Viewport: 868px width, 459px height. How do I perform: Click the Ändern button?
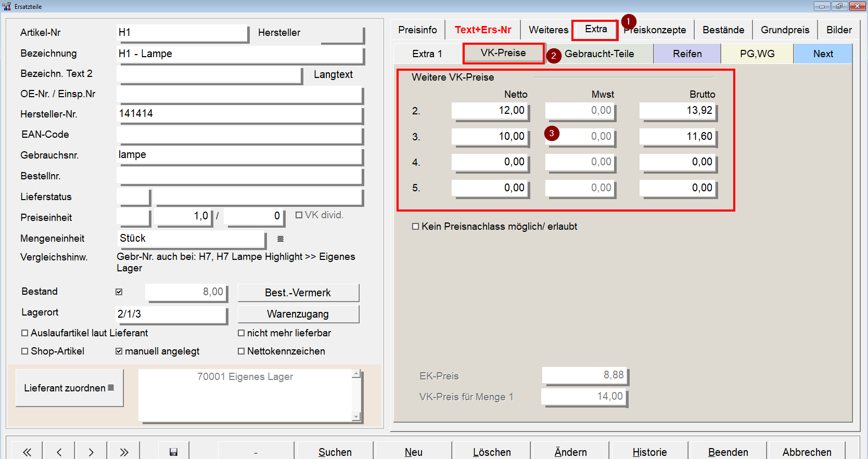pos(570,452)
